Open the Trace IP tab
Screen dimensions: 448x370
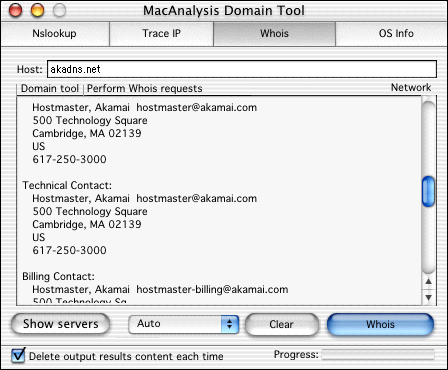161,34
